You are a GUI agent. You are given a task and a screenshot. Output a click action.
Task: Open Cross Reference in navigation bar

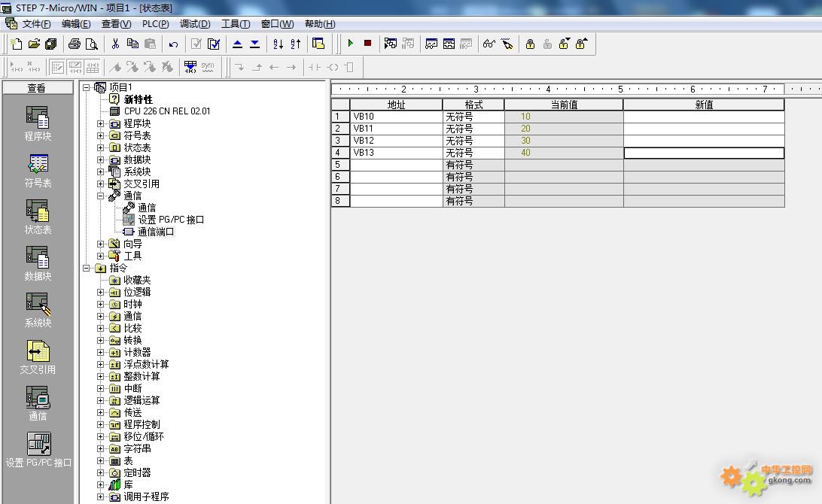point(38,357)
